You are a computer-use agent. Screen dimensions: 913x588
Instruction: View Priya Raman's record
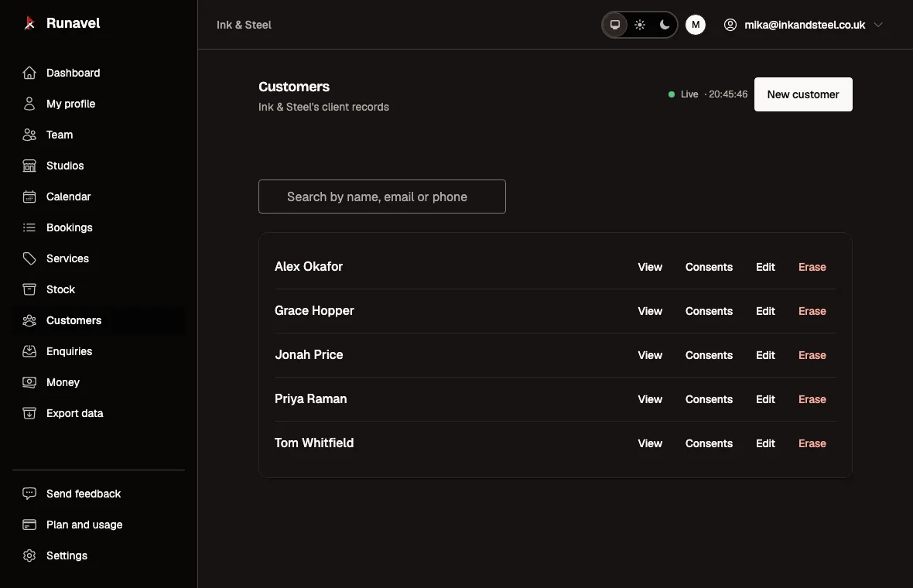tap(650, 399)
